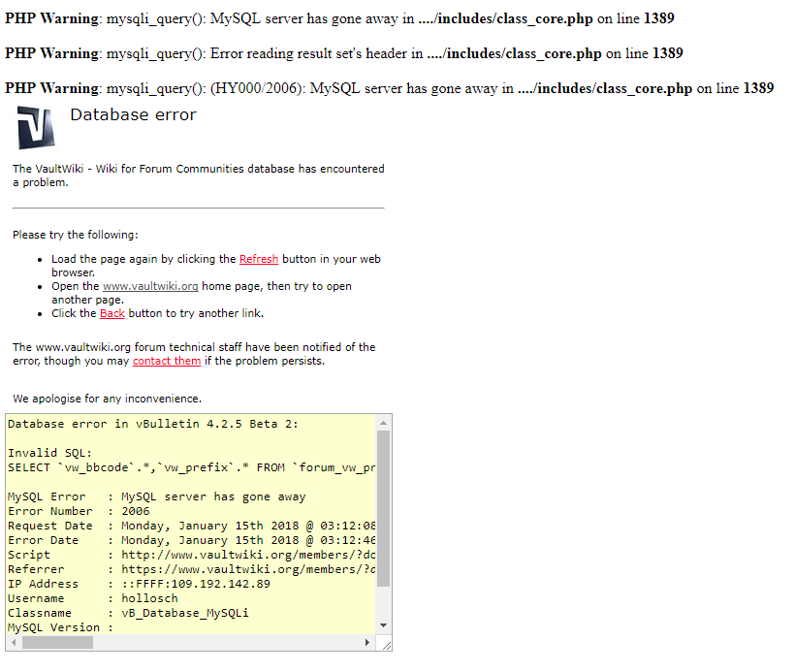This screenshot has height=672, width=796.
Task: Click the Username value hollosch
Action: pyautogui.click(x=149, y=599)
